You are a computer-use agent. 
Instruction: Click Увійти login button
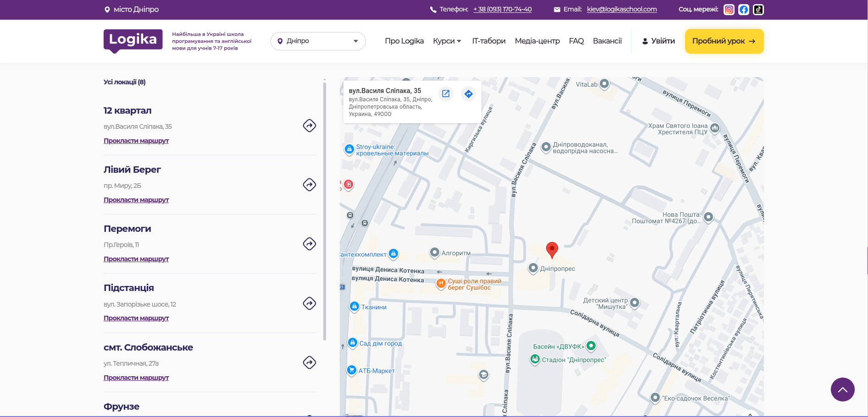click(x=658, y=41)
